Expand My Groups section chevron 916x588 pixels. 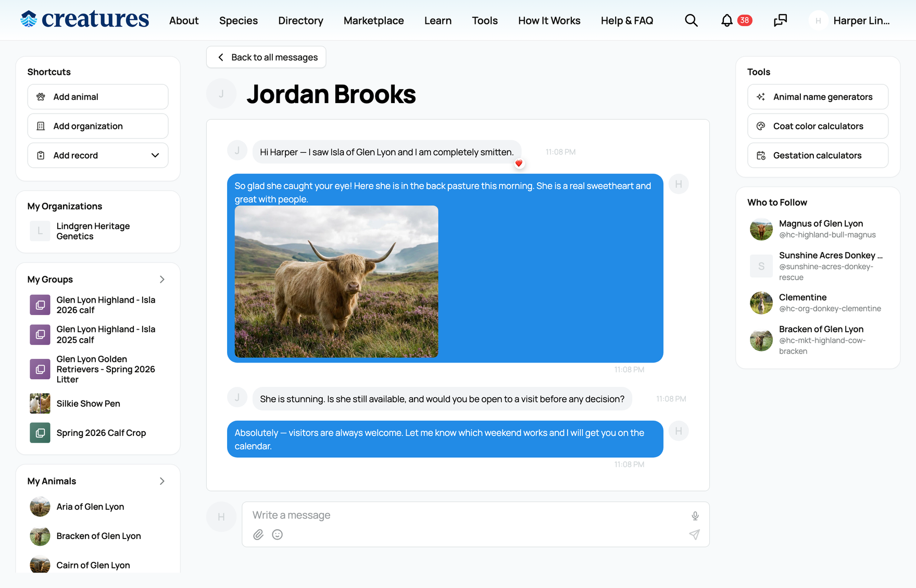click(162, 279)
